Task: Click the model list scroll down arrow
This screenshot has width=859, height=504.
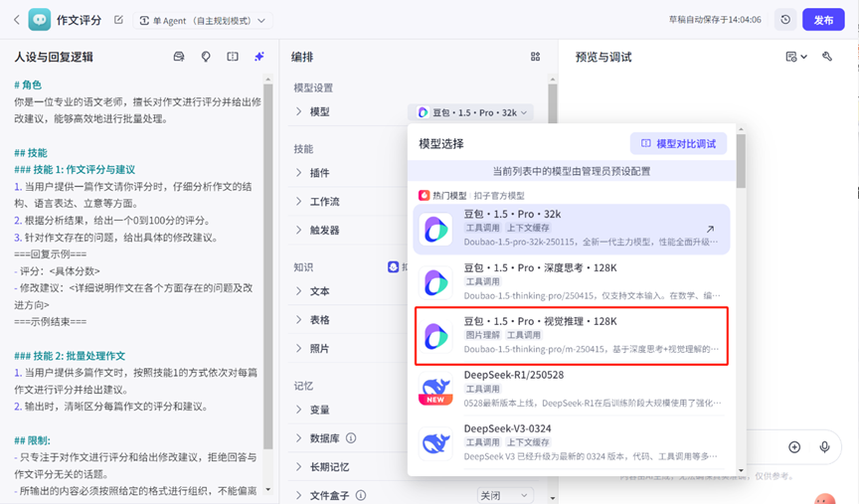Action: (x=742, y=470)
